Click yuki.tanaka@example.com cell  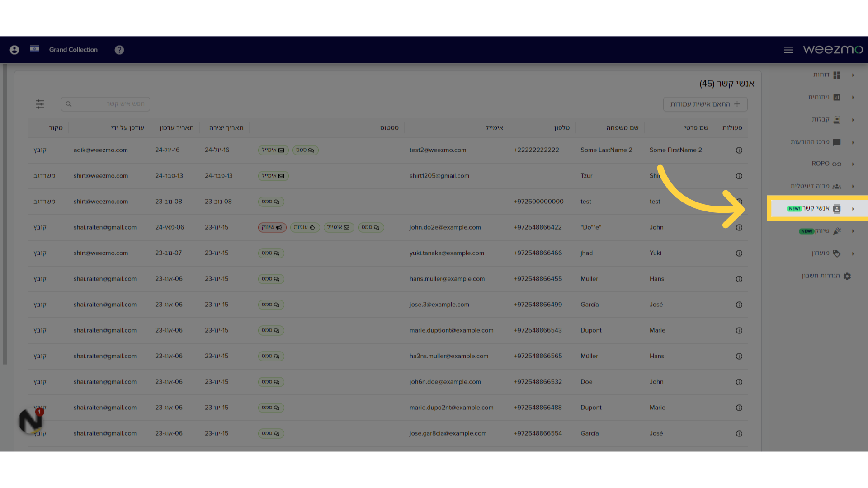point(447,253)
